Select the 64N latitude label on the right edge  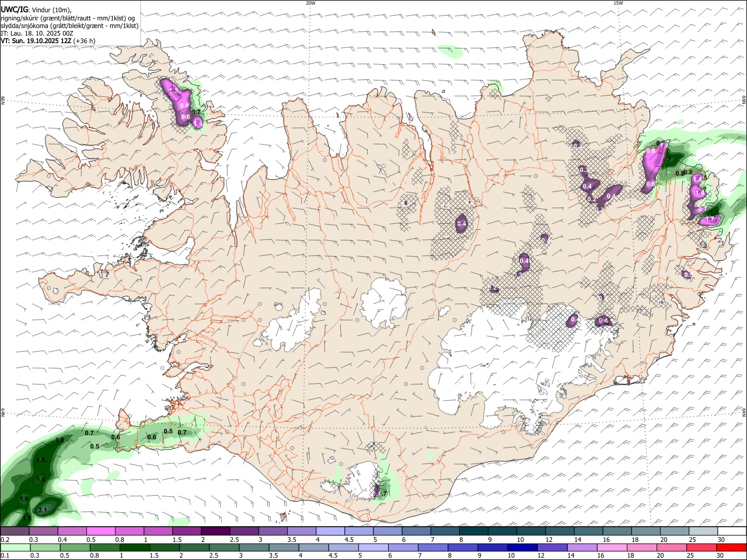[x=744, y=413]
